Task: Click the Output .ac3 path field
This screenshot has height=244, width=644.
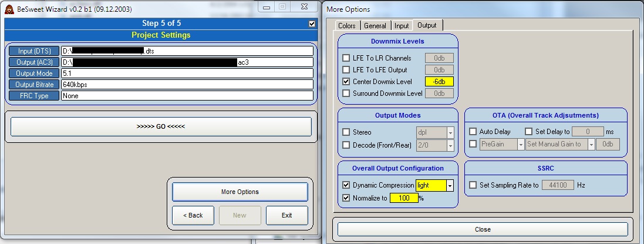Action: click(x=187, y=62)
